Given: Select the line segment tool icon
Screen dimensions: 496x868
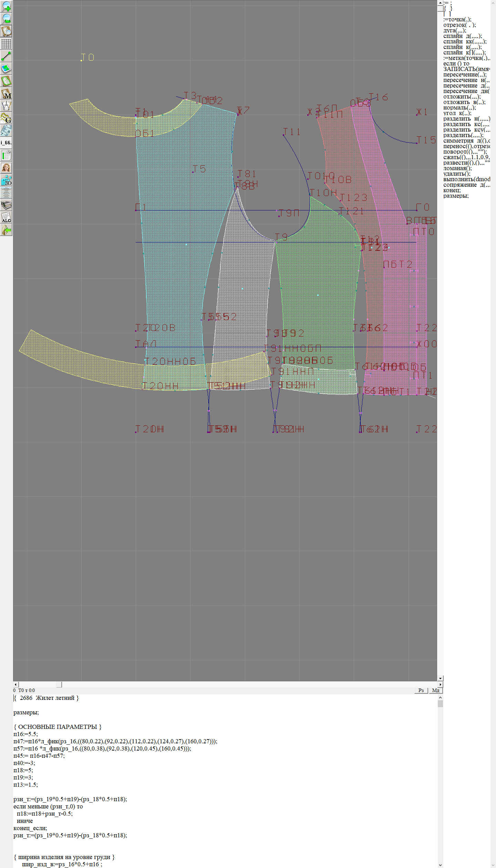Looking at the screenshot, I should 6,56.
